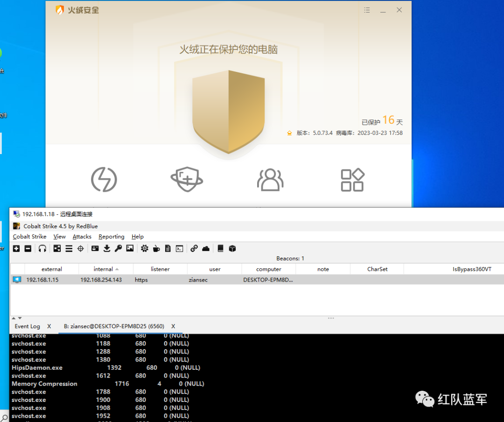Open Huorong hamburger menu icon
Image resolution: width=504 pixels, height=422 pixels.
click(x=367, y=10)
